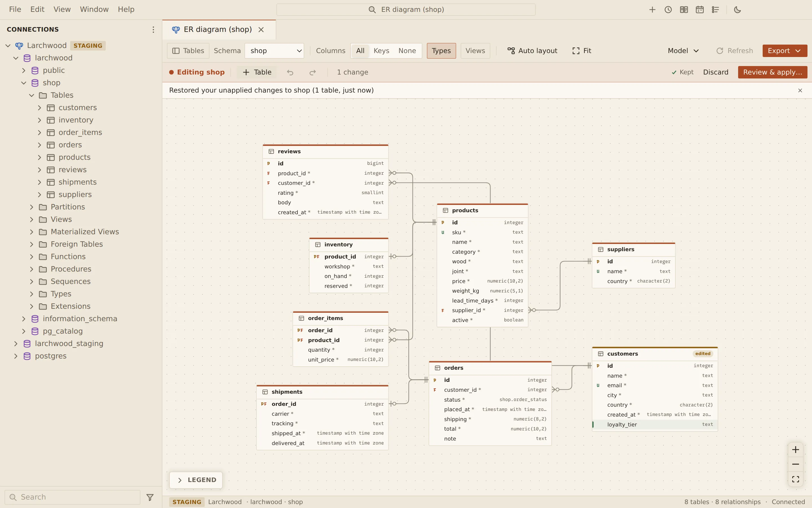The width and height of the screenshot is (812, 508).
Task: Click the new tab plus icon
Action: pos(652,10)
